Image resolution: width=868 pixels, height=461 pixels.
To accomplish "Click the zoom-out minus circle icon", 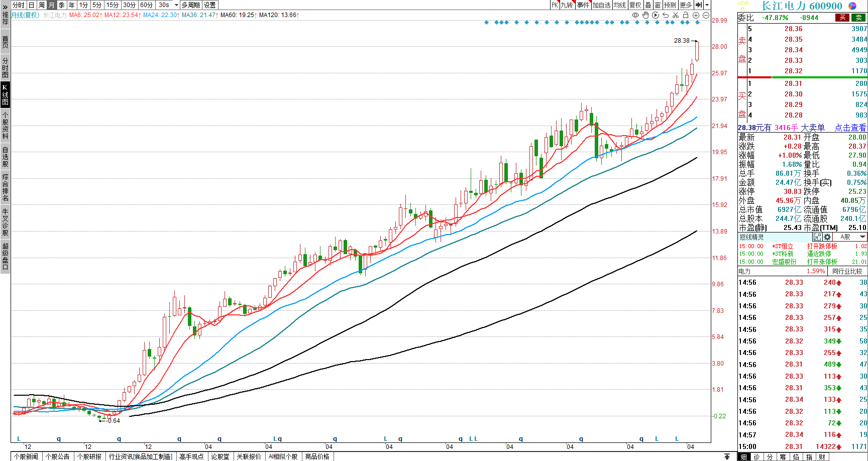I will point(706,15).
